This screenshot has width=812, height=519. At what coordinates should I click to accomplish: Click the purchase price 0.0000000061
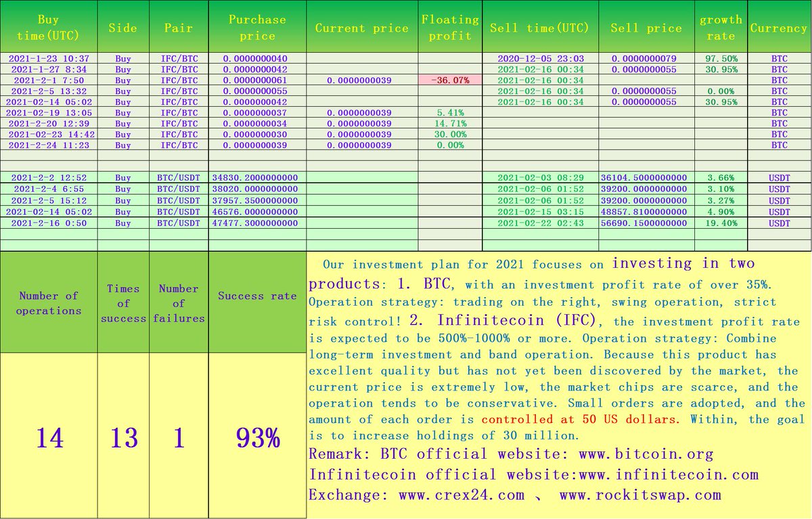click(x=257, y=80)
